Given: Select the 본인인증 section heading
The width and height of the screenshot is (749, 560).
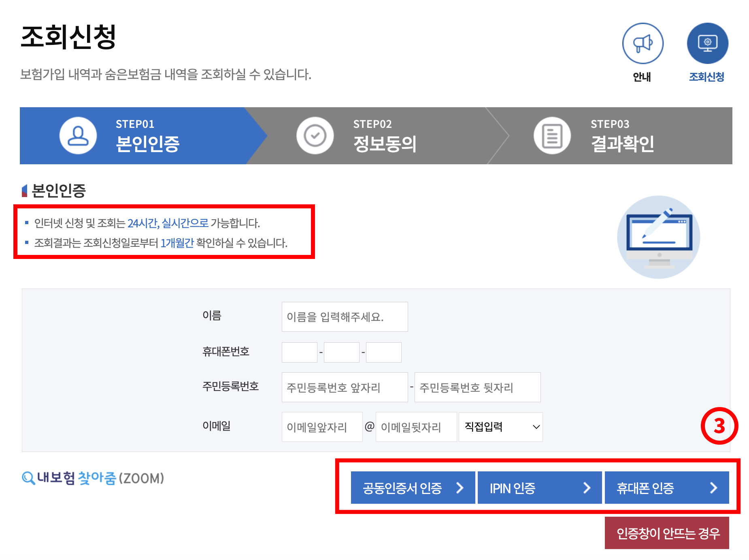Looking at the screenshot, I should (x=59, y=191).
